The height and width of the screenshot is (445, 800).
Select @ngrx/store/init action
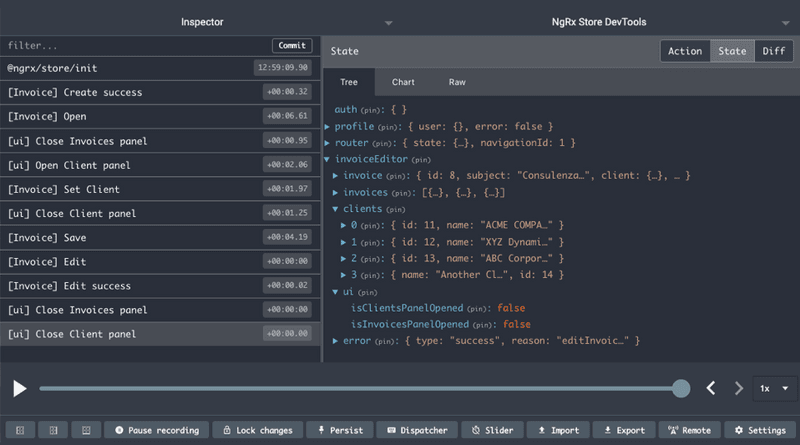tap(160, 68)
